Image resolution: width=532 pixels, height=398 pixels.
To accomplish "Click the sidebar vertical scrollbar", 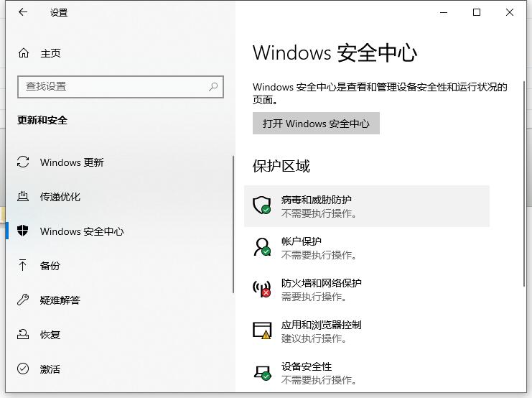I will [233, 224].
